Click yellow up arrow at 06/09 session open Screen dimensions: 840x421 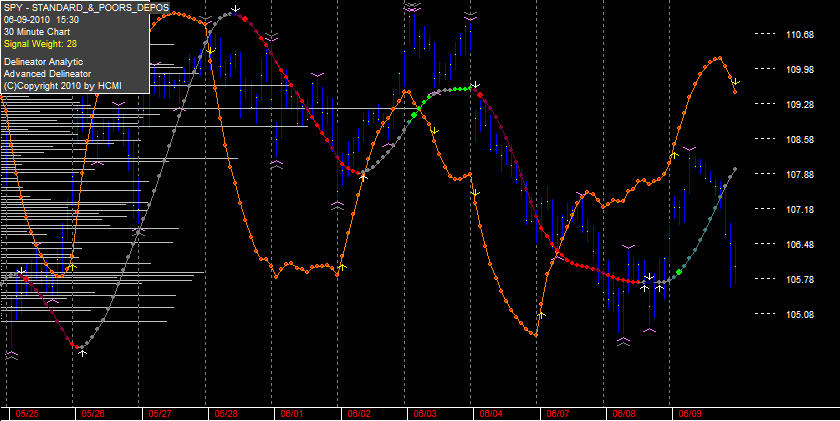coord(674,154)
